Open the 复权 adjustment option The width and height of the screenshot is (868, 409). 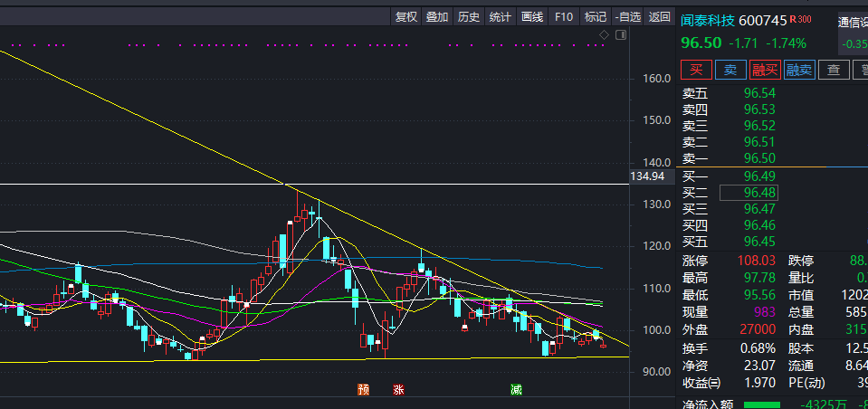point(405,17)
